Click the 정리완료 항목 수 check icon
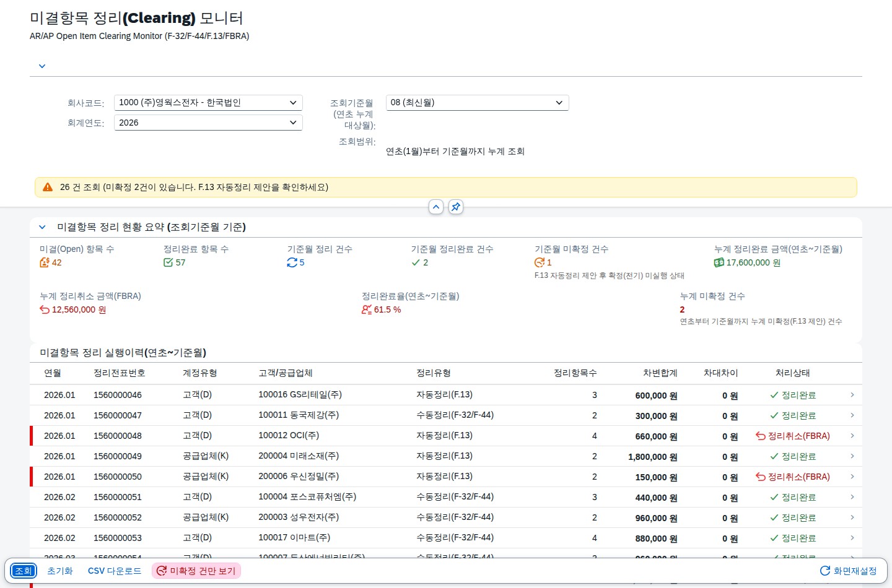Viewport: 892px width, 588px height. [x=168, y=262]
